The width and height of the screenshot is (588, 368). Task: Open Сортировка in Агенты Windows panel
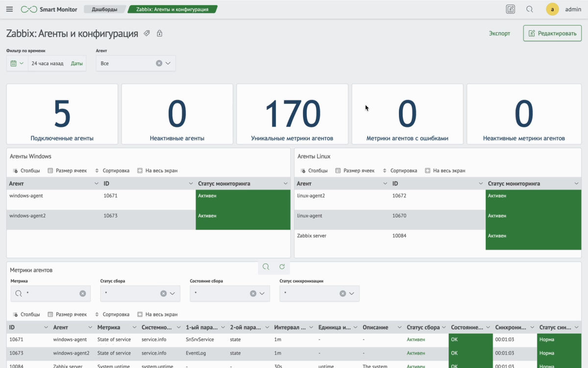[112, 171]
